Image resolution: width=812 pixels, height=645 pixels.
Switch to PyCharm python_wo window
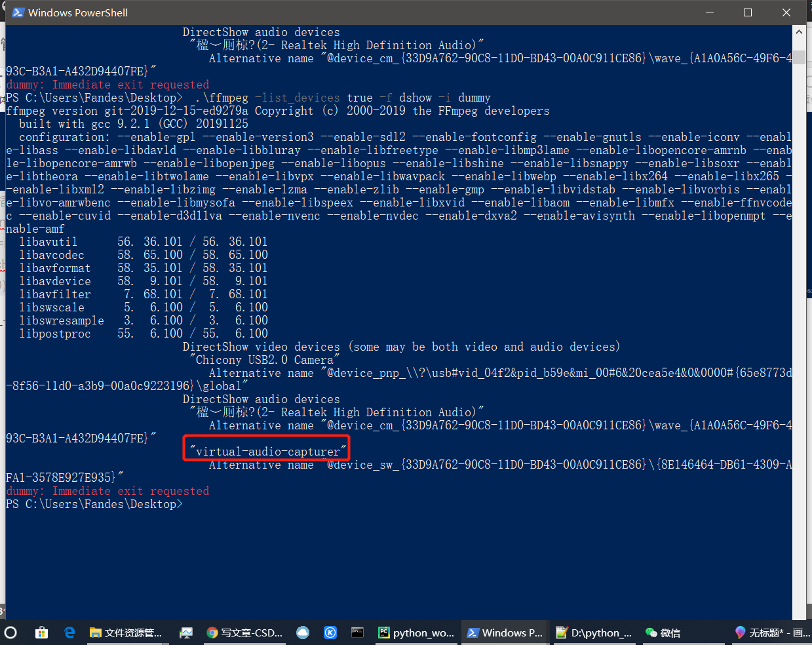tap(416, 633)
